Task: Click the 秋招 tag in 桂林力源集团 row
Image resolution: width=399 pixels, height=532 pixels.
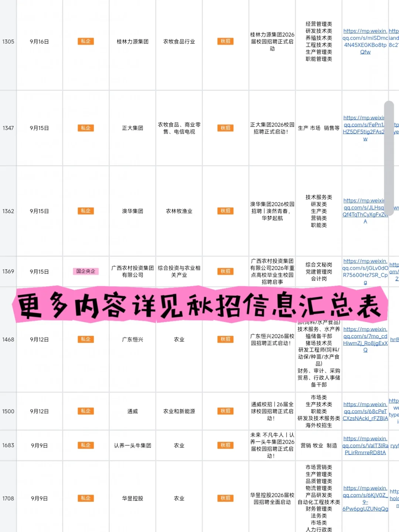Action: pos(225,41)
